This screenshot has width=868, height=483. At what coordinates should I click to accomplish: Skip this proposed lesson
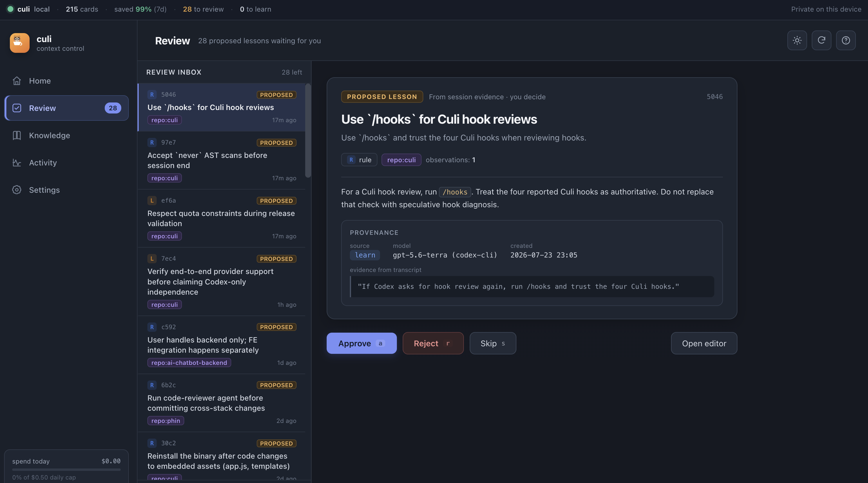click(493, 343)
